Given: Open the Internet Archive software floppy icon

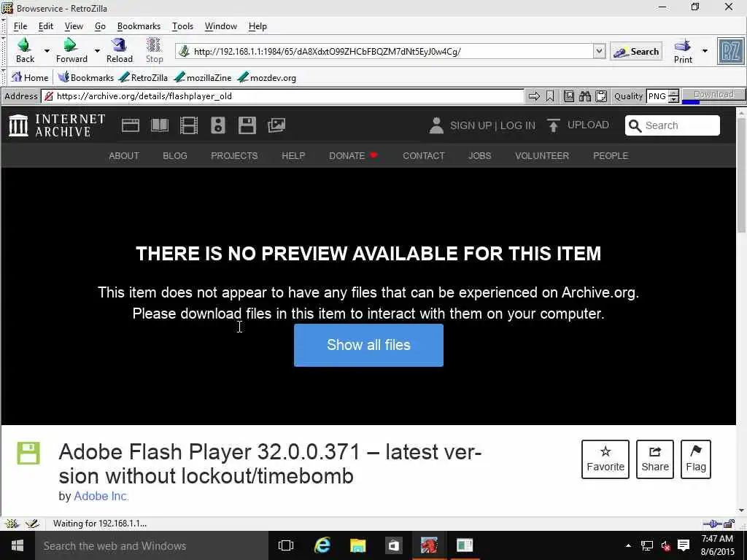Looking at the screenshot, I should (x=247, y=125).
